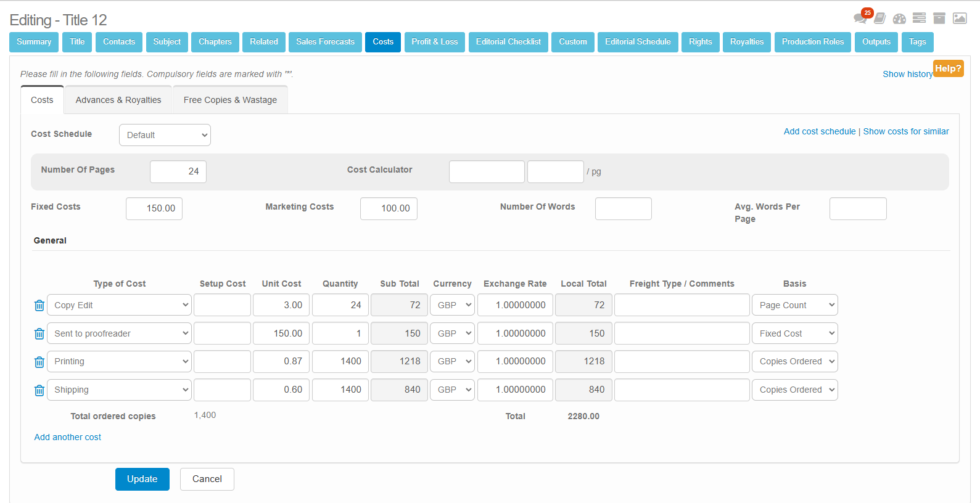Click the image picture icon
The image size is (980, 503).
(960, 18)
